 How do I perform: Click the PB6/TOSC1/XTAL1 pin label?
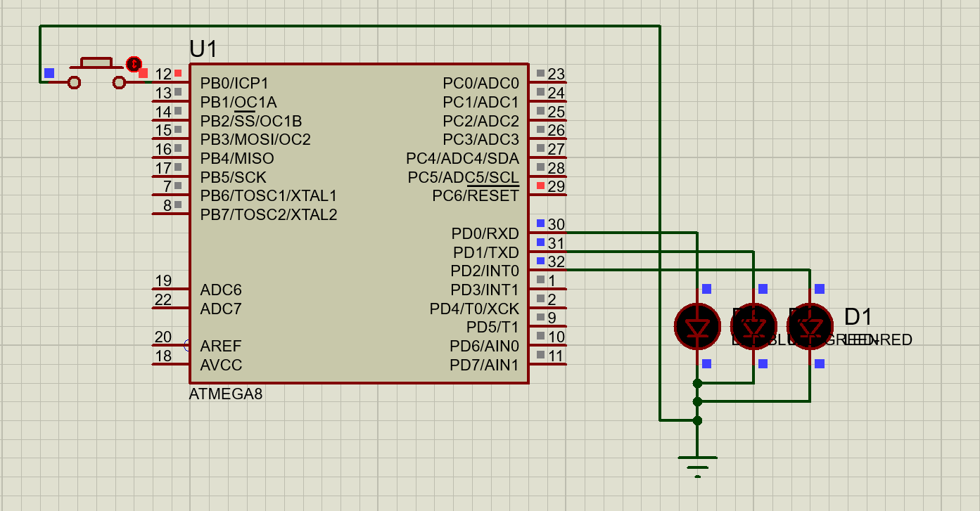click(x=269, y=195)
